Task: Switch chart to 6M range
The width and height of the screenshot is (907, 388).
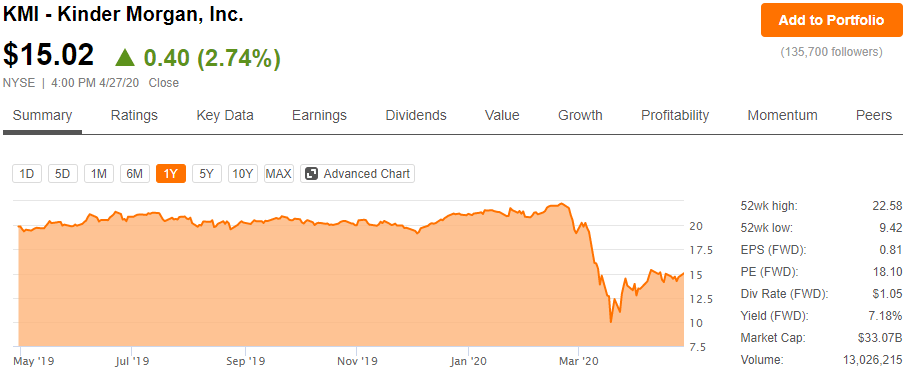Action: point(135,173)
